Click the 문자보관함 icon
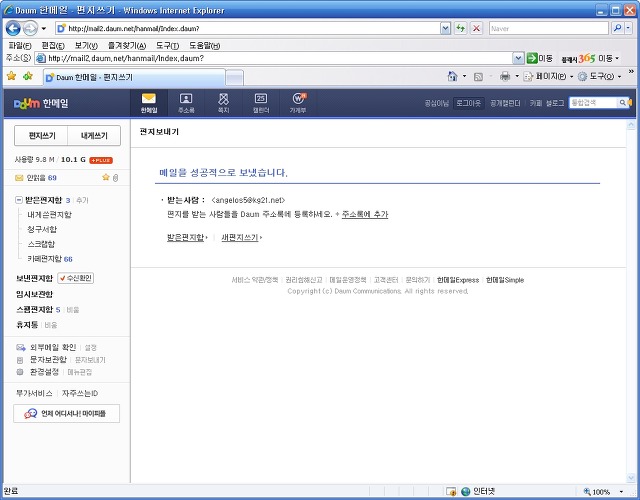This screenshot has width=640, height=500. (20, 360)
